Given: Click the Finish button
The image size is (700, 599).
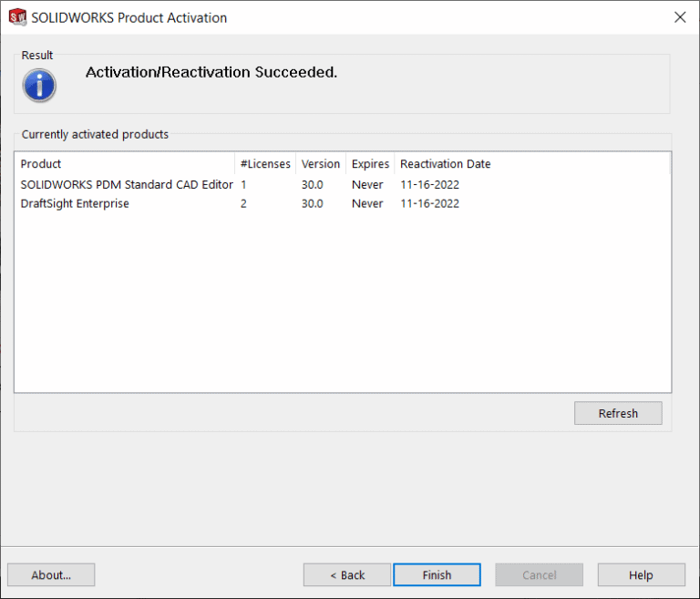Looking at the screenshot, I should 437,574.
